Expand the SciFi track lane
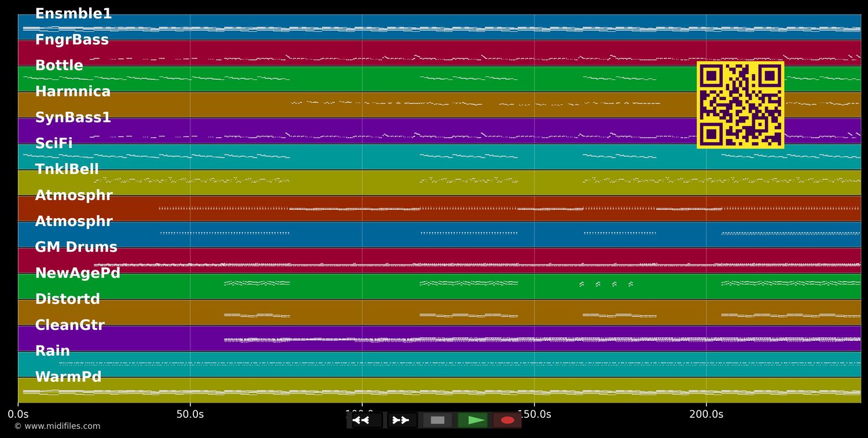This screenshot has height=438, width=868. point(53,143)
